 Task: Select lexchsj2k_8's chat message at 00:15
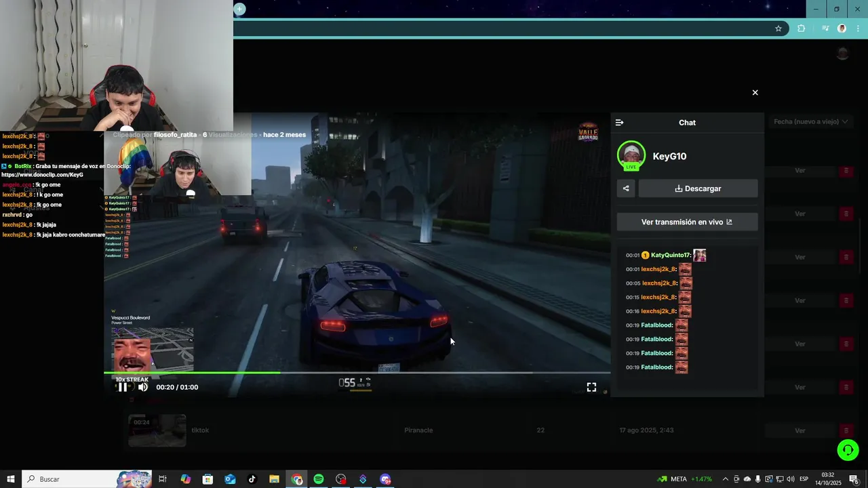tap(658, 297)
